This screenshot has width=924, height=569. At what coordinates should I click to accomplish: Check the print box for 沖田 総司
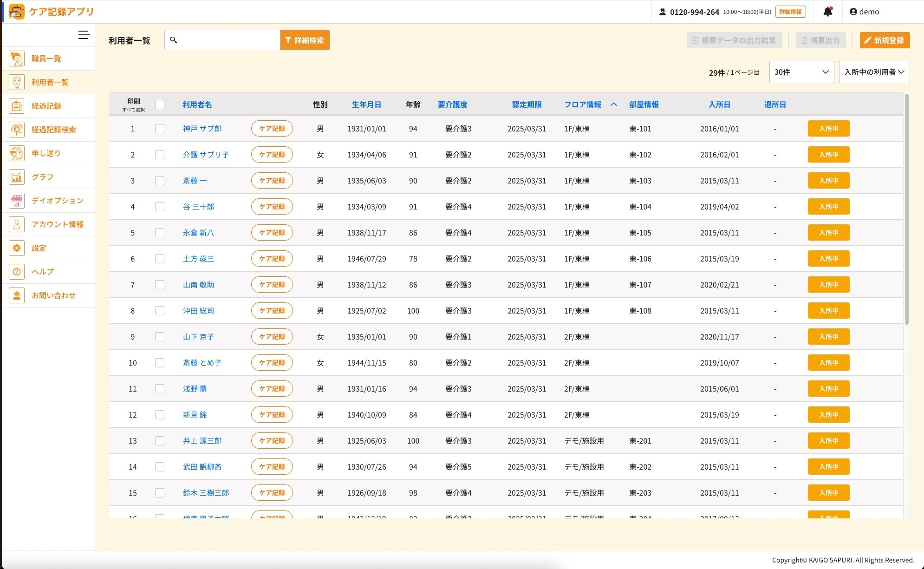pyautogui.click(x=160, y=311)
